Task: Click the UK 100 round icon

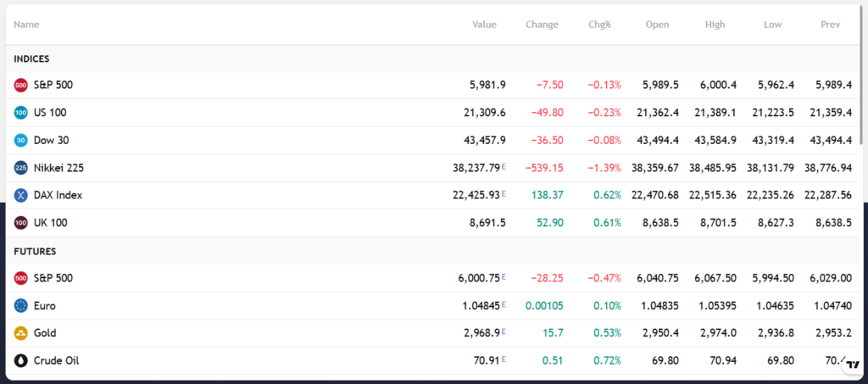Action: click(20, 223)
